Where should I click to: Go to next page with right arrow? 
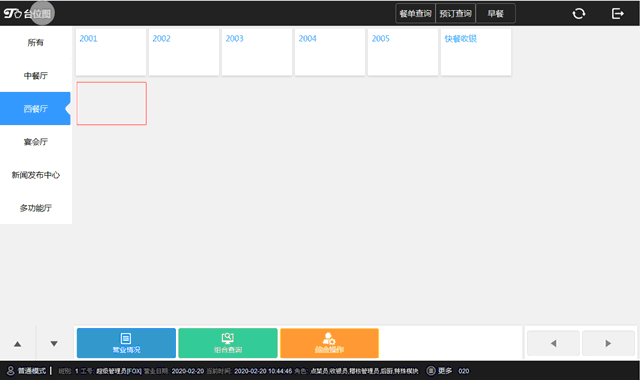608,343
